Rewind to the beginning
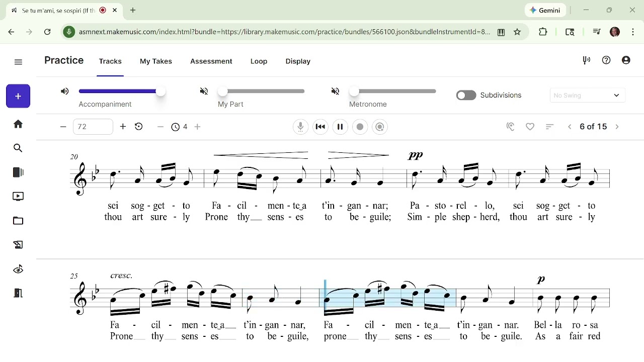 (x=320, y=127)
